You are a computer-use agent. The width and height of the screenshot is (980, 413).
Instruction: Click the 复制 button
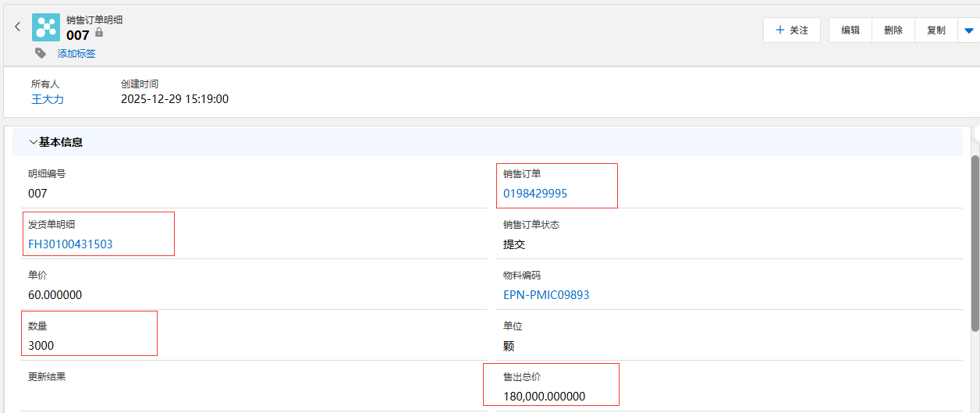point(936,30)
